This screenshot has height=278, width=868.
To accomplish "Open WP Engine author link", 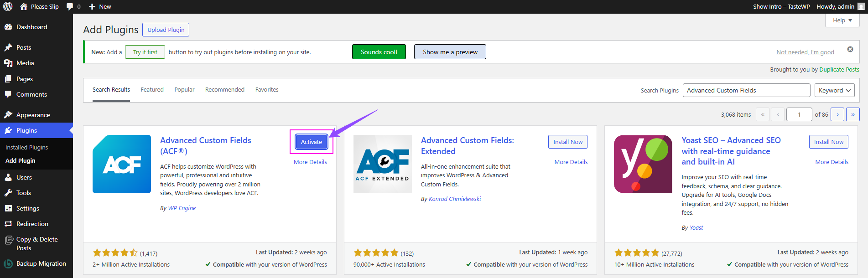I will (182, 208).
